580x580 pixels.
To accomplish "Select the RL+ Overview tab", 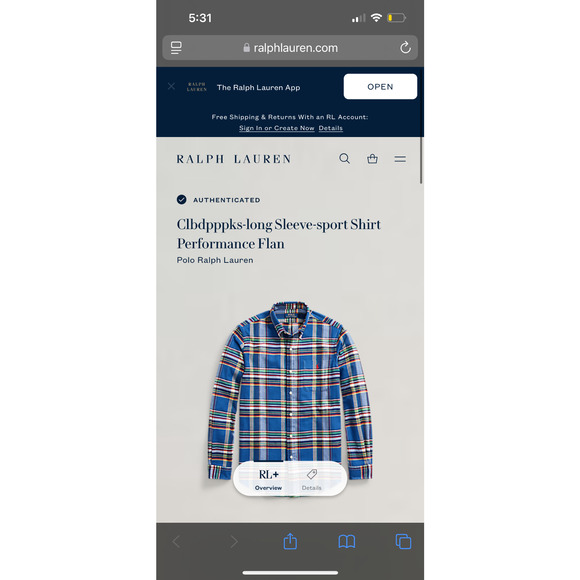I will (269, 479).
